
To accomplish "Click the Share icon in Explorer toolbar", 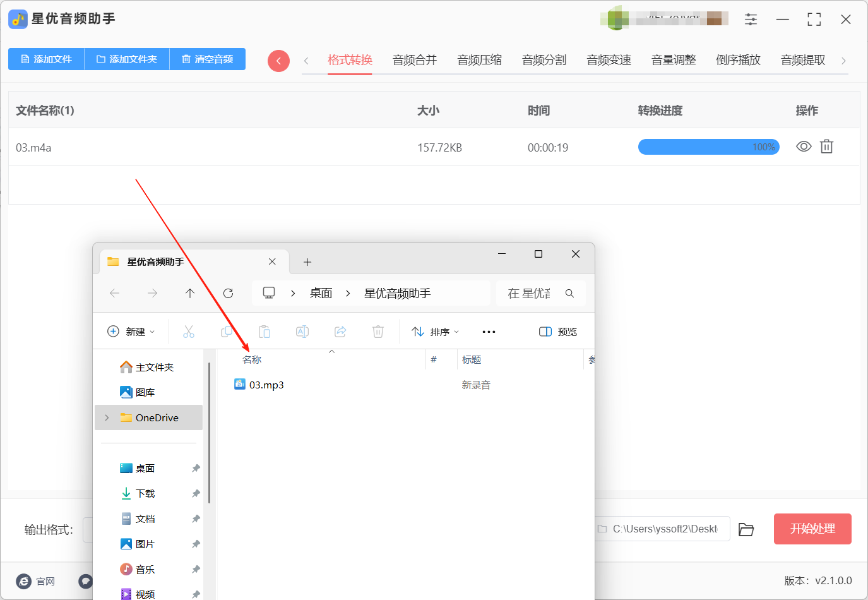I will pos(340,332).
